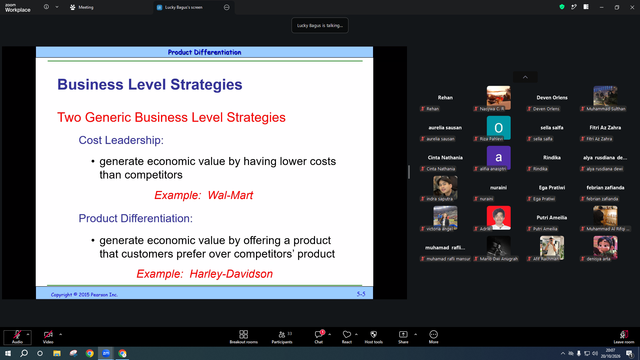This screenshot has width=640, height=360.
Task: Select Riza Pahlevi's teal avatar tile
Action: click(x=498, y=128)
